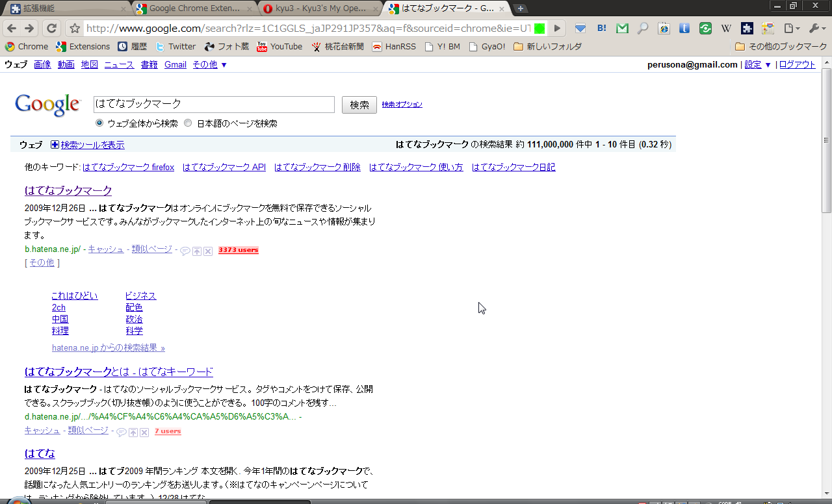The height and width of the screenshot is (504, 832).
Task: Click the 7 users badge
Action: 168,431
